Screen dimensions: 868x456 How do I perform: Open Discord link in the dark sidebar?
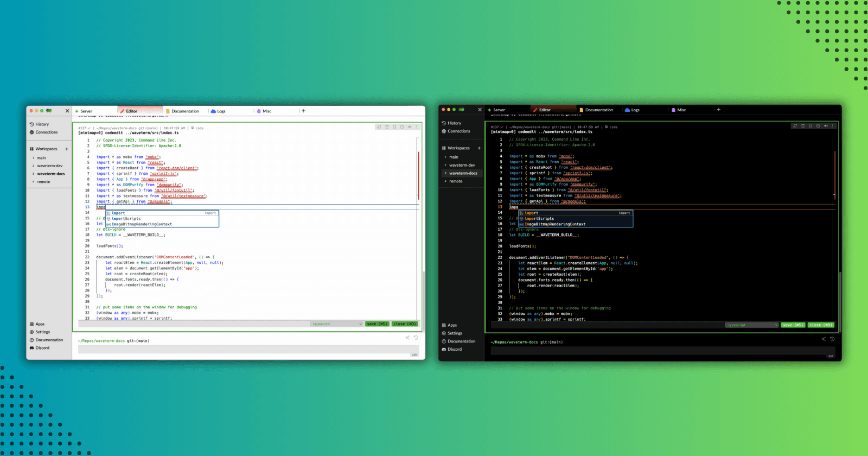tap(455, 349)
